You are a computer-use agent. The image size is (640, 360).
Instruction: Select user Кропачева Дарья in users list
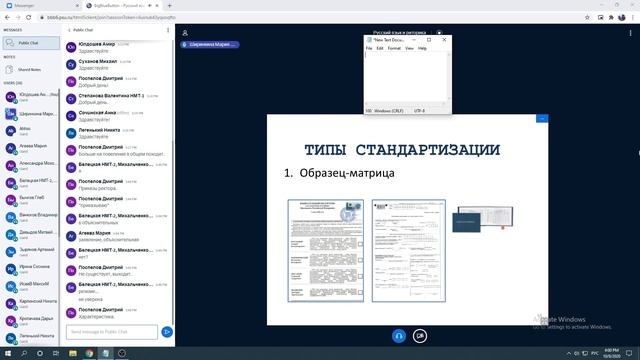pos(31,320)
